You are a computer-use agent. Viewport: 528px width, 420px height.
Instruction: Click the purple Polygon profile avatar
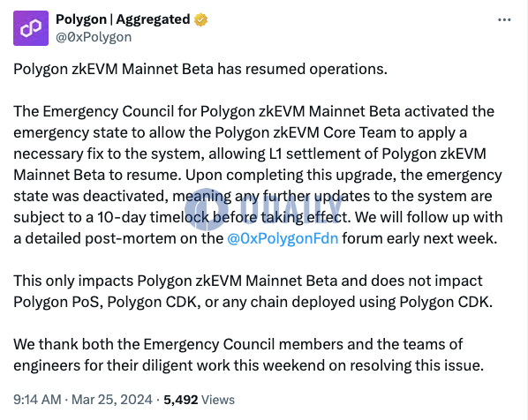[x=31, y=28]
